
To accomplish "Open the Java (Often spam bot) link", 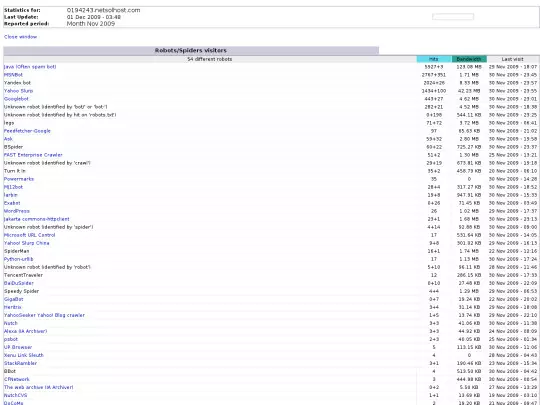I will point(30,67).
